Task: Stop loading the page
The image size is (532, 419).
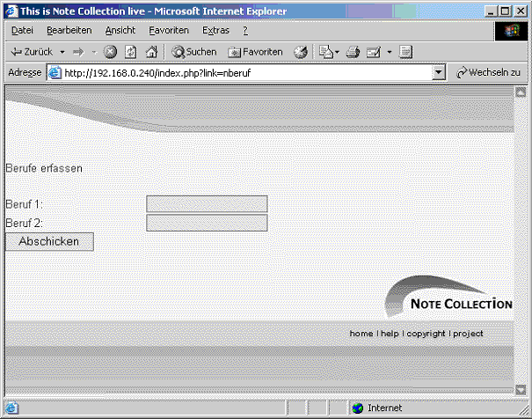Action: pyautogui.click(x=111, y=52)
